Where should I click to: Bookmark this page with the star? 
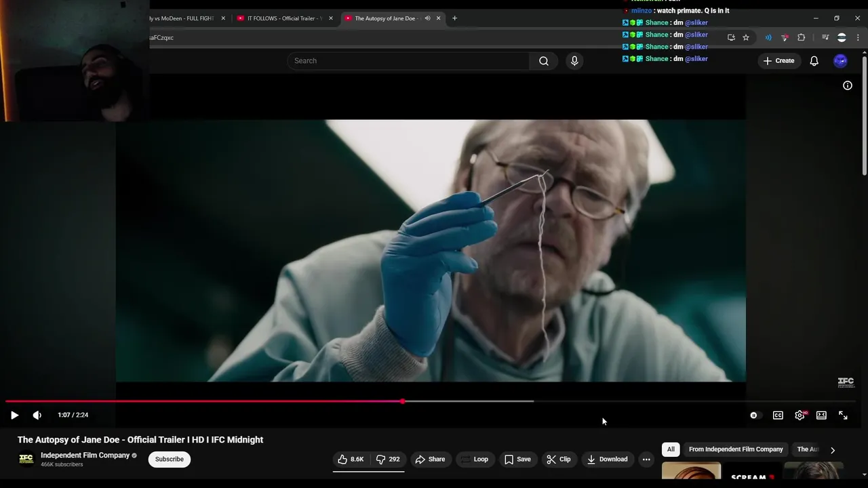746,38
